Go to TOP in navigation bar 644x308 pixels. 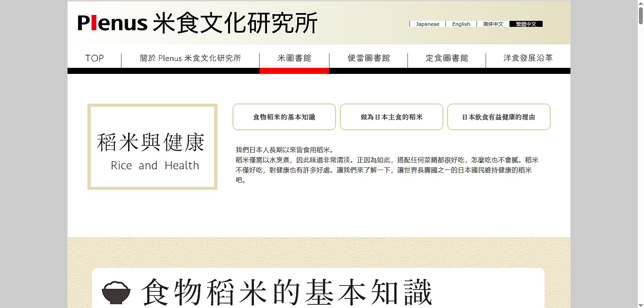pos(94,58)
